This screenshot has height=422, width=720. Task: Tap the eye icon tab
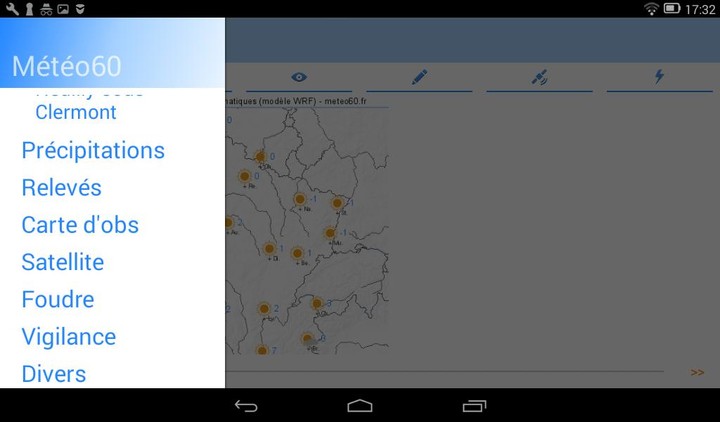click(x=298, y=77)
